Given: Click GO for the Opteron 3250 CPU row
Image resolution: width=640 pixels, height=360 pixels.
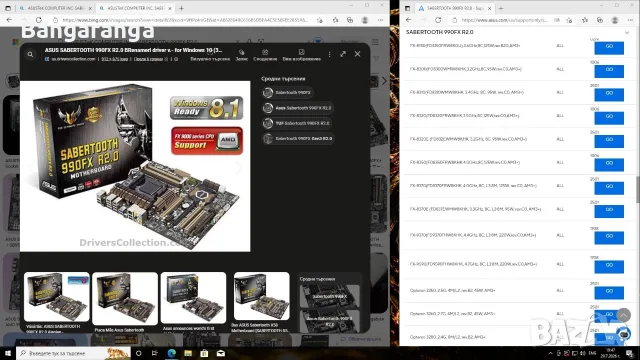Looking at the screenshot, I should tap(609, 293).
